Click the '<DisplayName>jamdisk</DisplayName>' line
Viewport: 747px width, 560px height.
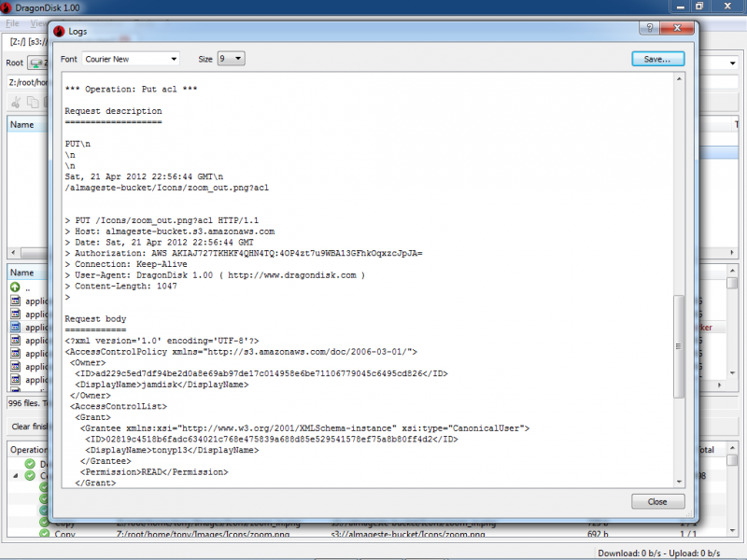[162, 385]
